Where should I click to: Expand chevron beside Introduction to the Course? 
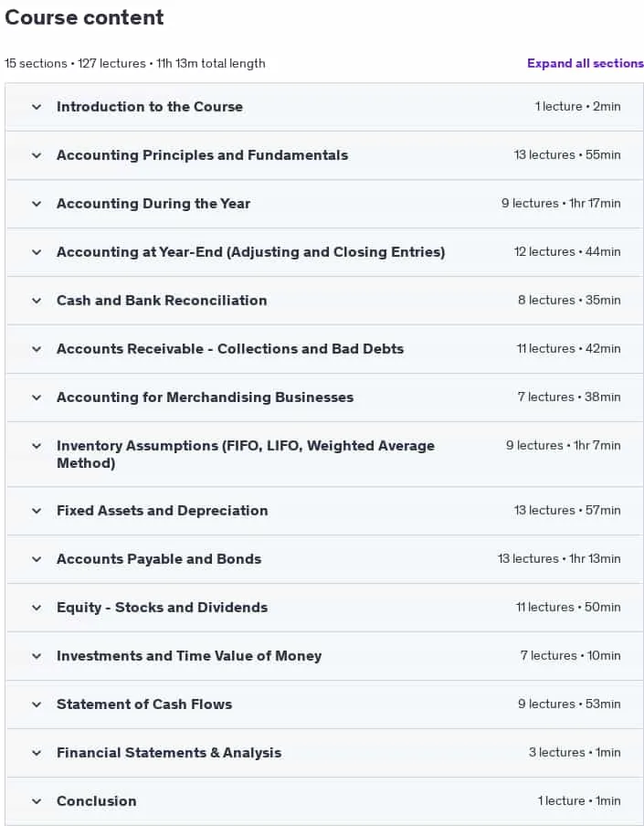37,107
